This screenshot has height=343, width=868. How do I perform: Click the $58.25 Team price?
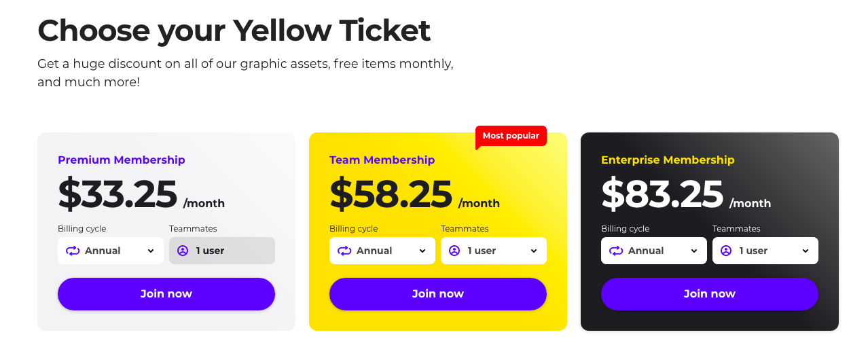pos(391,194)
